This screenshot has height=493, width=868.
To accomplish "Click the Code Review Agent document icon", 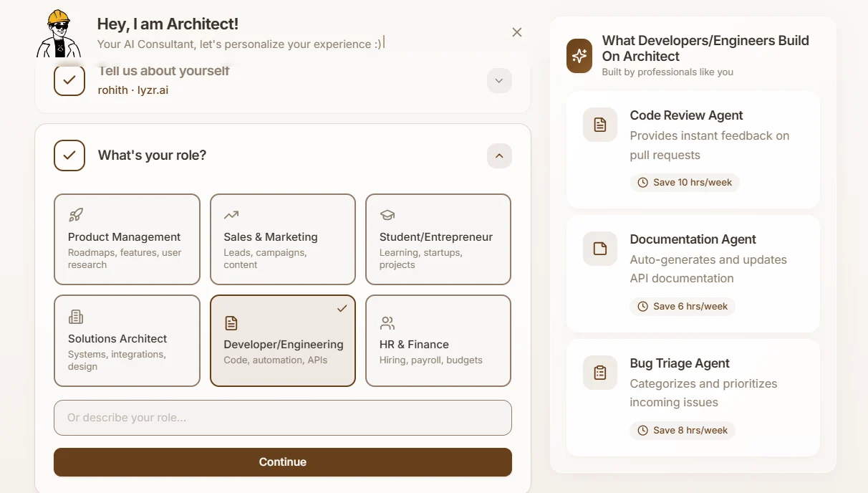I will [600, 125].
